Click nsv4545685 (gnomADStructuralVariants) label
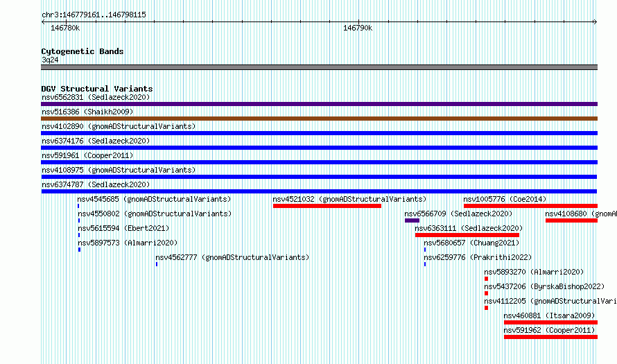The height and width of the screenshot is (364, 617). point(154,199)
